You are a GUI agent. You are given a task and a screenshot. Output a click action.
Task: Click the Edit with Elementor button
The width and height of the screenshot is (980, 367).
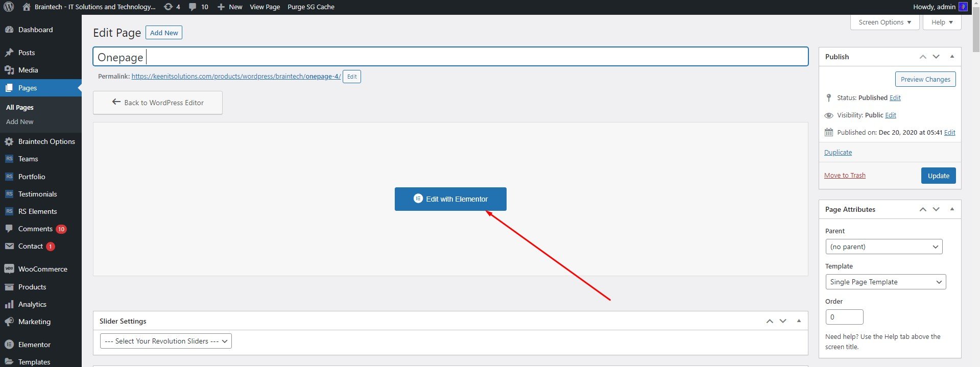[x=450, y=199]
